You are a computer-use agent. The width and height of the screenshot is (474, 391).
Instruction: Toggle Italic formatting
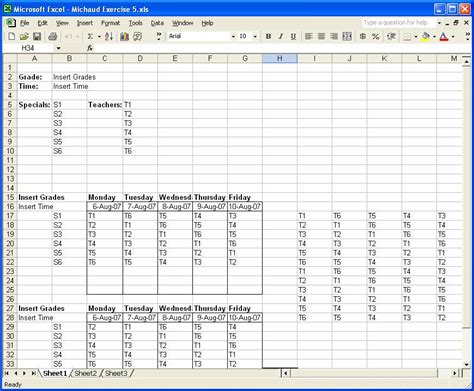[281, 36]
